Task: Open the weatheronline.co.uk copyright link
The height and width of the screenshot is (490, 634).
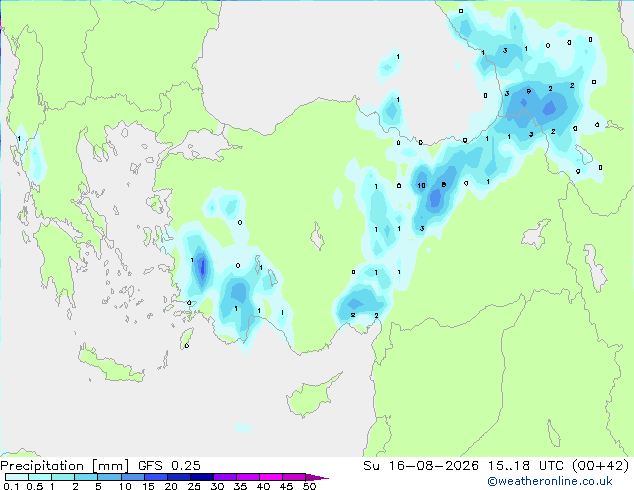Action: pyautogui.click(x=549, y=481)
